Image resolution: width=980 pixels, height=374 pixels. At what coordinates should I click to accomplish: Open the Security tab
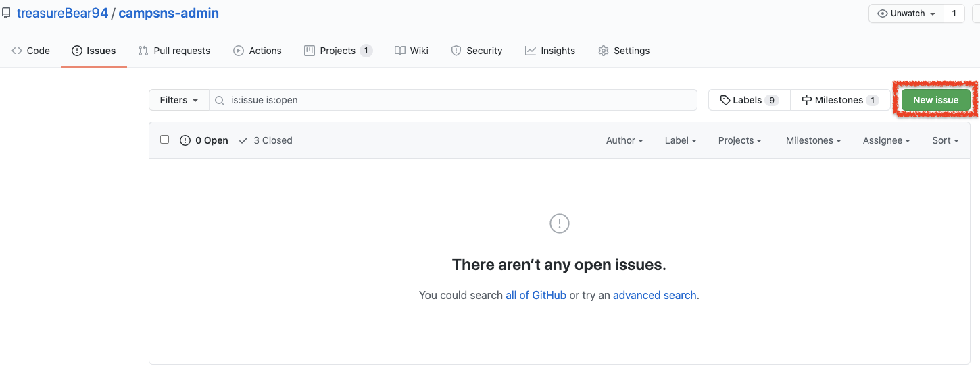point(476,51)
